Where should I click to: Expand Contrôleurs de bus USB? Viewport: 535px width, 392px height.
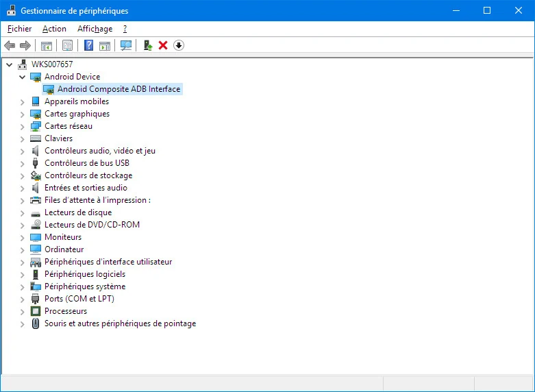coord(23,163)
